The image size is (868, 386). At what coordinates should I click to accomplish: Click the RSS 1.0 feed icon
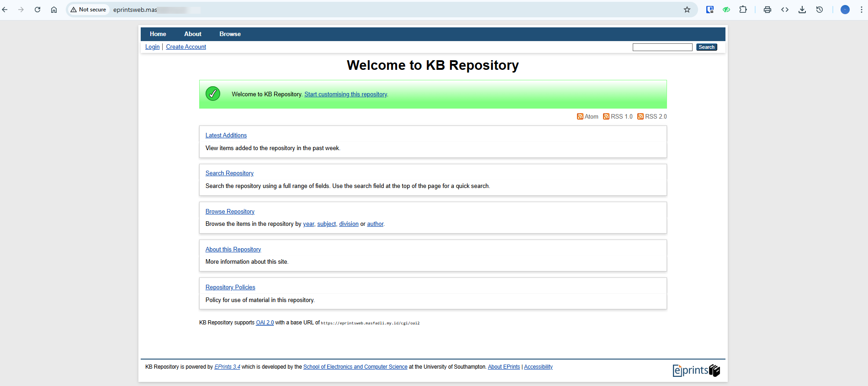click(606, 116)
